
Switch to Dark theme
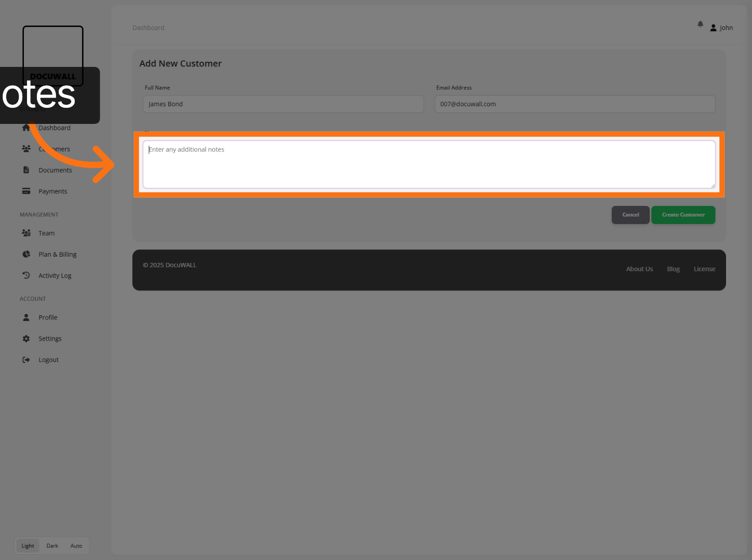(x=52, y=545)
